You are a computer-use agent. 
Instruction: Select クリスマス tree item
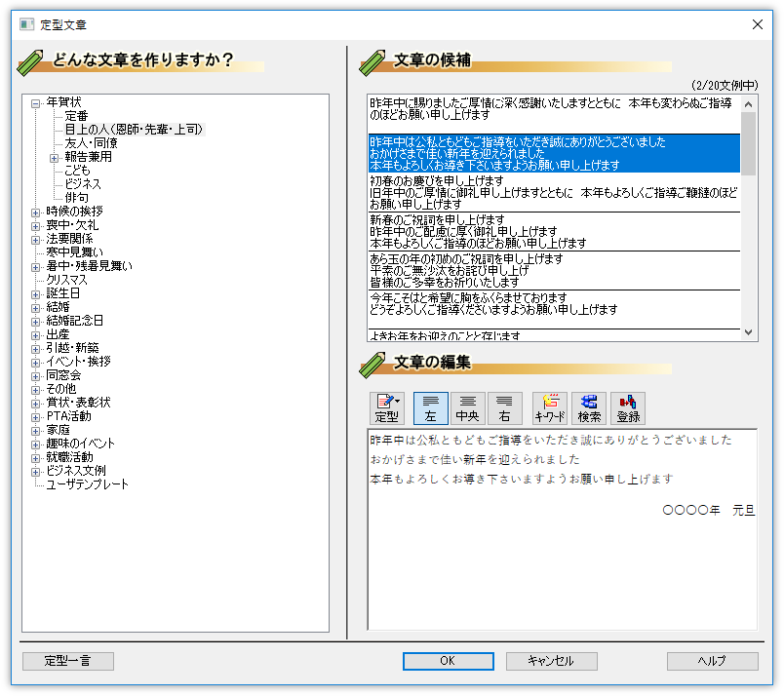click(66, 280)
